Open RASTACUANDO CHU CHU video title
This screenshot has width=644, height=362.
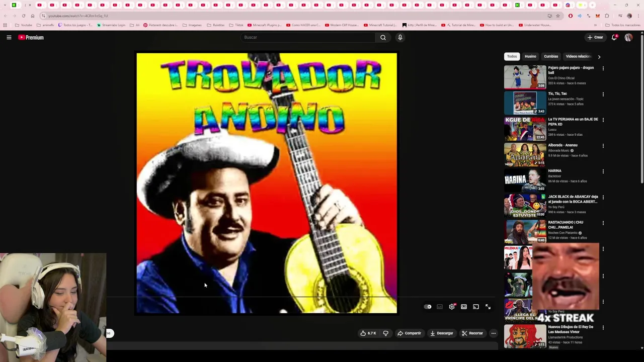pos(566,225)
